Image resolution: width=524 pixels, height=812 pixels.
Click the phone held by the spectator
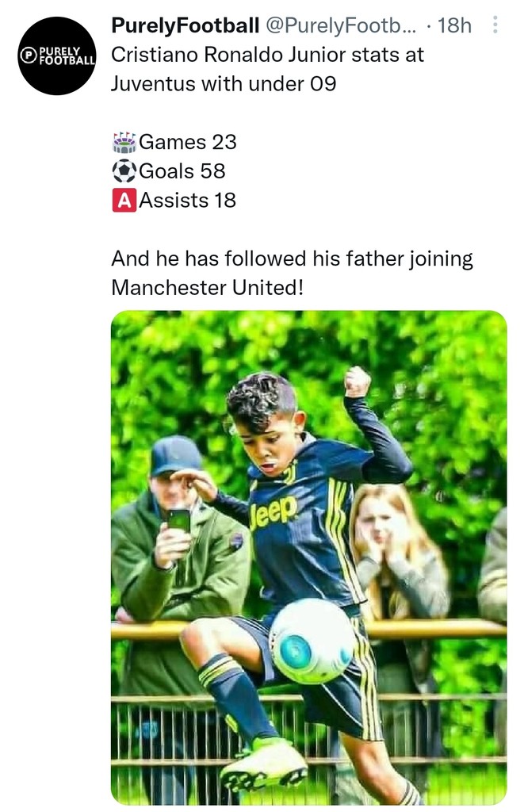pos(179,521)
